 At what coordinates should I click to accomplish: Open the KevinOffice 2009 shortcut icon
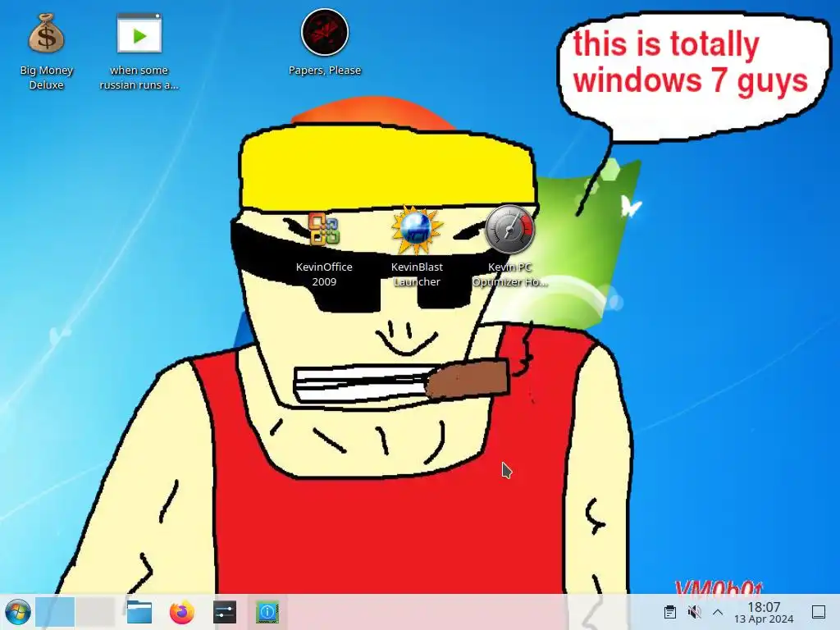click(x=323, y=230)
